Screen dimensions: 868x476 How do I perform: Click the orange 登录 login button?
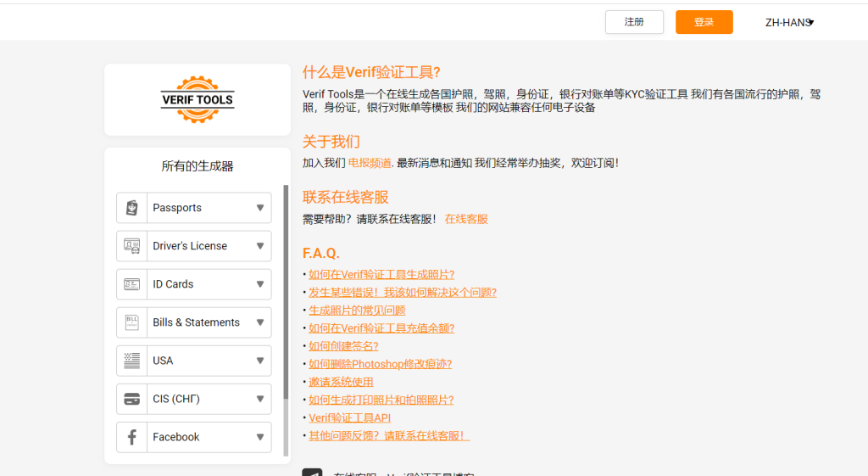click(704, 22)
